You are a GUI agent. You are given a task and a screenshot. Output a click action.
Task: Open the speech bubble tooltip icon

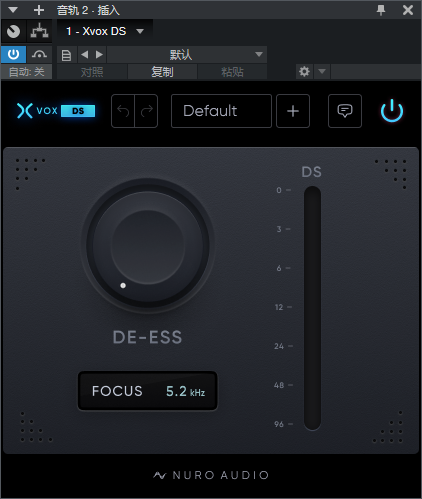click(x=345, y=111)
